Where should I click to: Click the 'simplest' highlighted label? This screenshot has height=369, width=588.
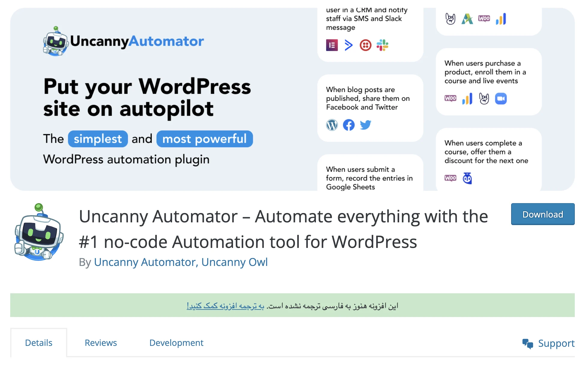(x=98, y=139)
